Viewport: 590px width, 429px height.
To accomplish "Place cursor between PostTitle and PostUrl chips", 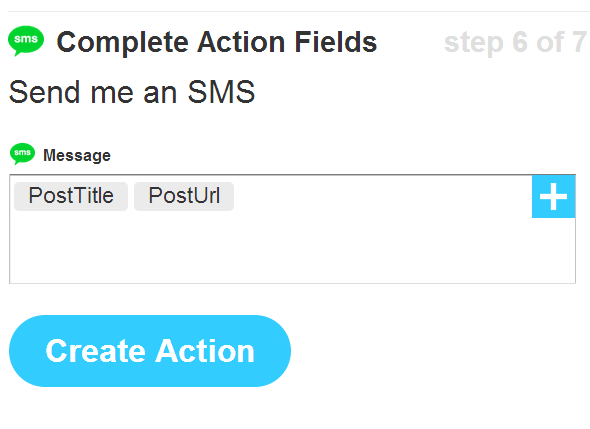I will [x=131, y=196].
